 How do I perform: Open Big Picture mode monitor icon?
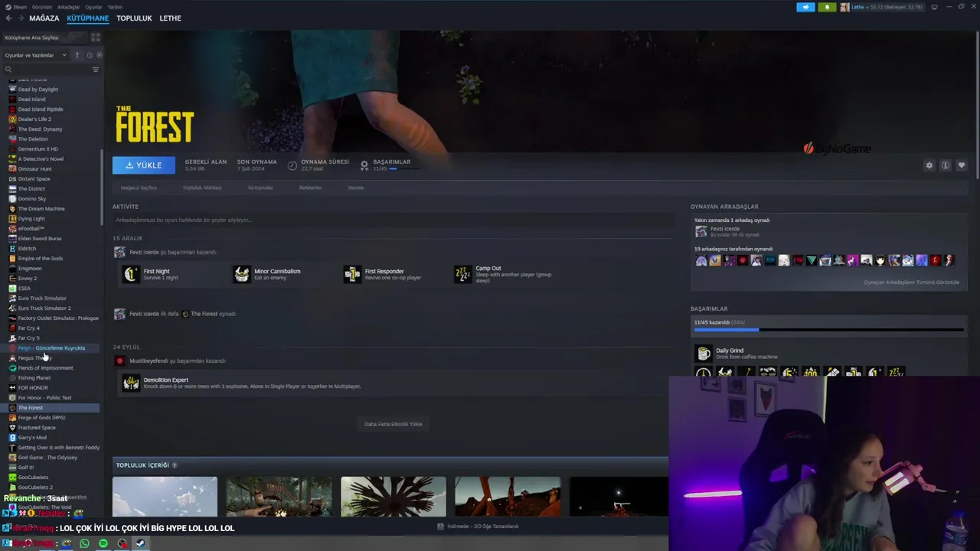coord(934,7)
